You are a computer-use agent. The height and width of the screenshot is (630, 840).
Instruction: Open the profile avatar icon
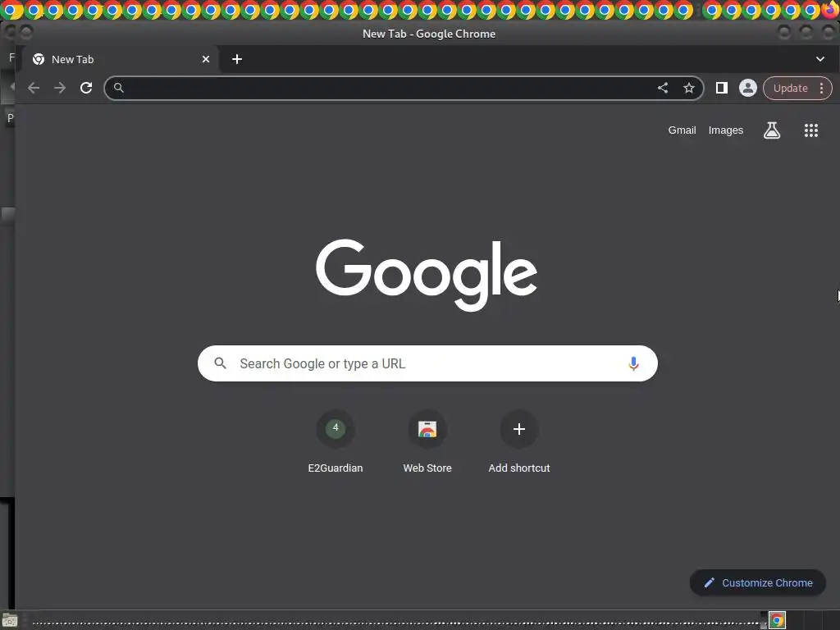coord(748,88)
